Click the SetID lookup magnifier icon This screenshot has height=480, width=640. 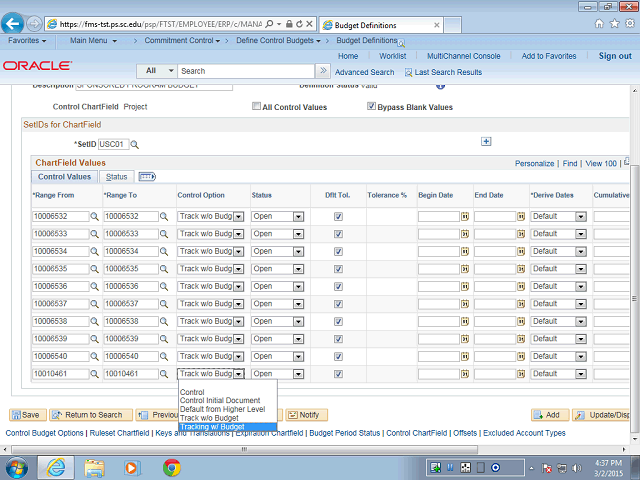click(x=135, y=145)
